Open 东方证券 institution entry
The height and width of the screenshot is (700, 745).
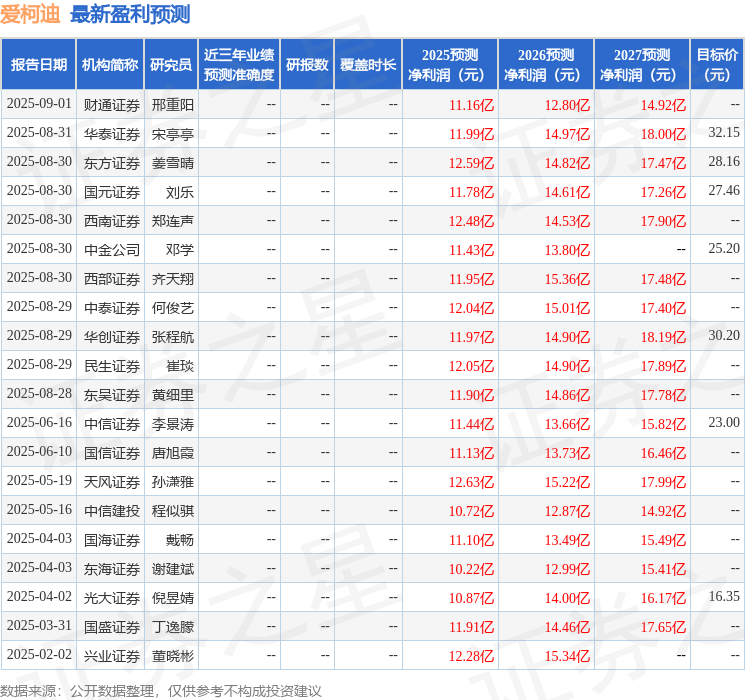(112, 163)
